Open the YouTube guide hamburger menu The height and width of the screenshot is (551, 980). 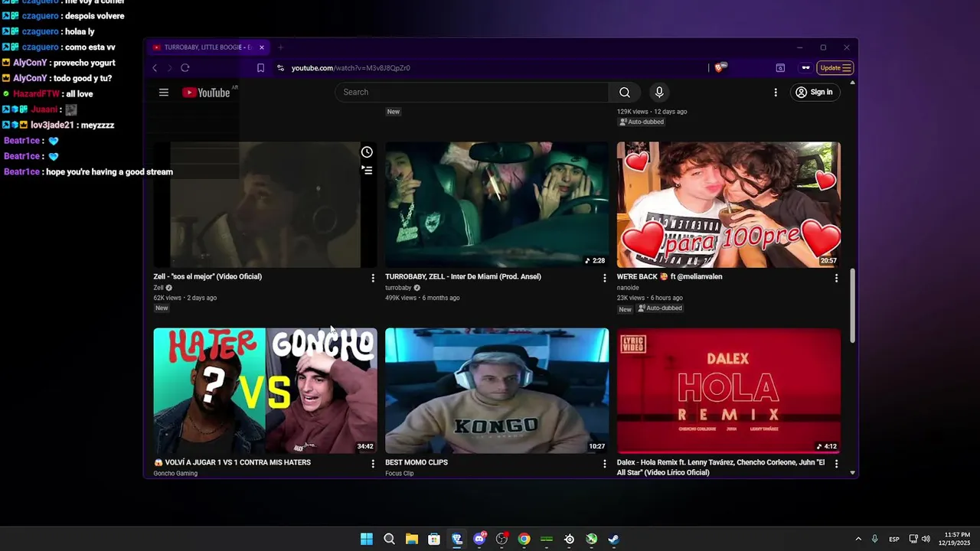coord(163,93)
